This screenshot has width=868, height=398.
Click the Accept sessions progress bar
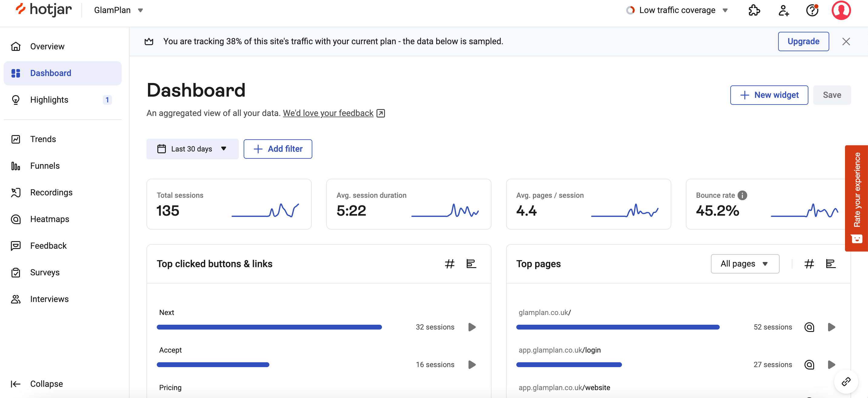pos(213,365)
